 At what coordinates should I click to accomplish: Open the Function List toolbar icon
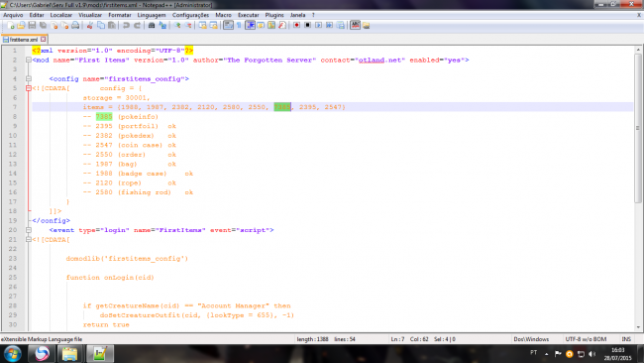(282, 26)
